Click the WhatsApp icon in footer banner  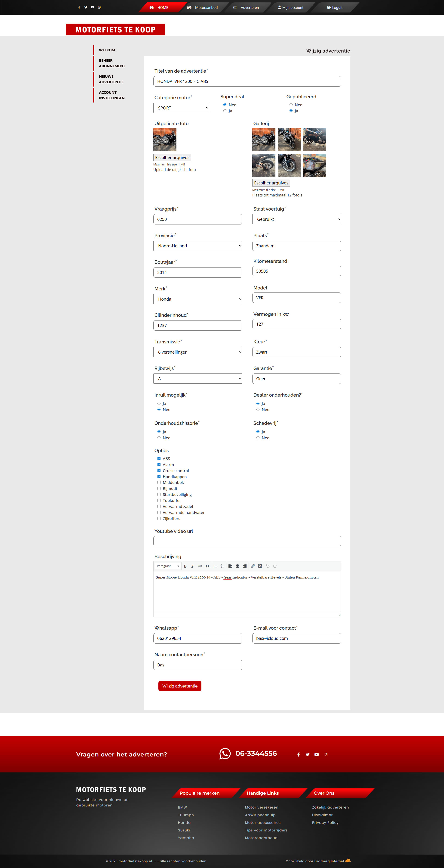click(225, 753)
